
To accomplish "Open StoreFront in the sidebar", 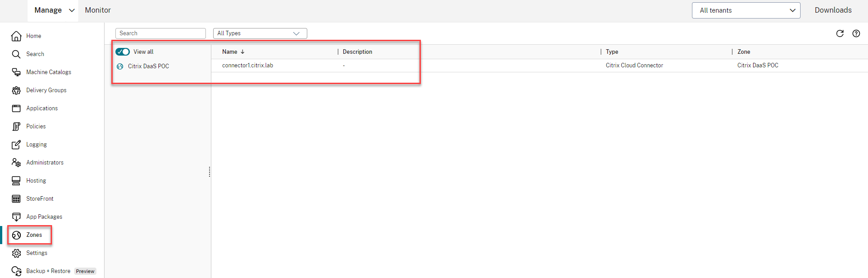I will point(40,199).
